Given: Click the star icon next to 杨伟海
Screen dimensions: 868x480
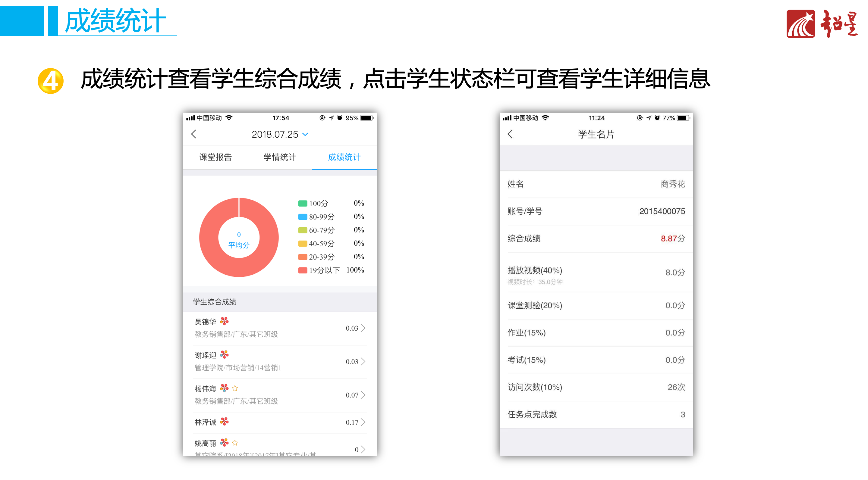Looking at the screenshot, I should [x=235, y=388].
